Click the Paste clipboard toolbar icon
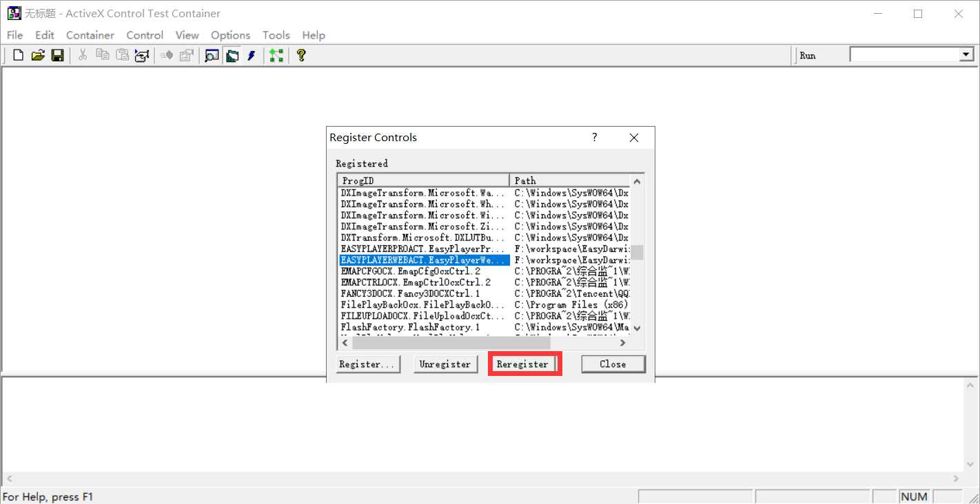This screenshot has height=504, width=980. point(122,55)
